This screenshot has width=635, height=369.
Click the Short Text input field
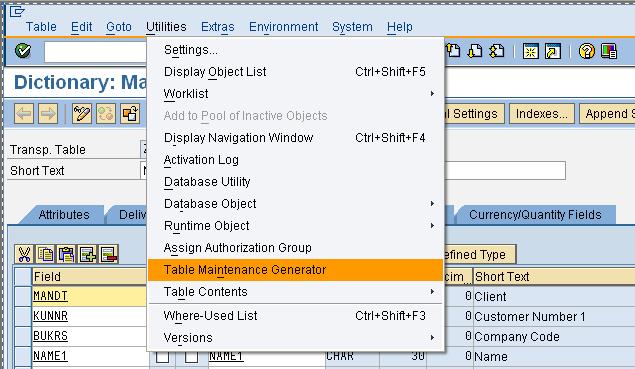click(x=505, y=171)
